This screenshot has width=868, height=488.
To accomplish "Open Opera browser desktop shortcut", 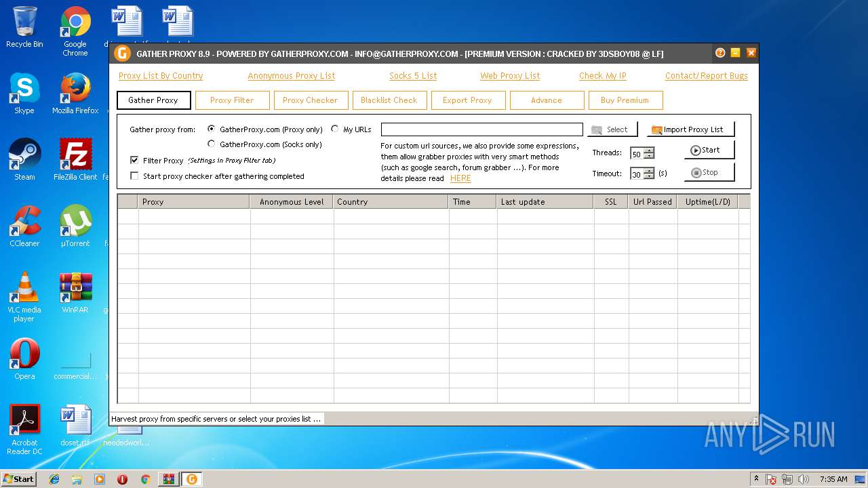I will click(x=24, y=359).
